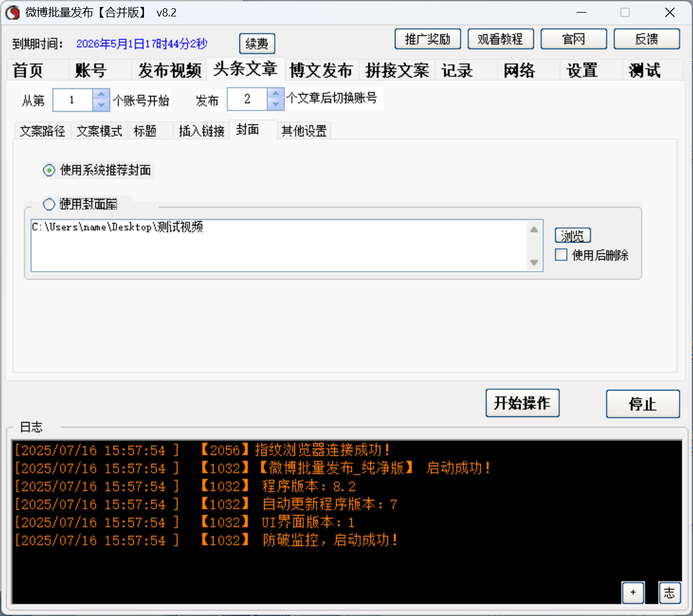
Task: Click 开始操作 start button
Action: point(522,403)
